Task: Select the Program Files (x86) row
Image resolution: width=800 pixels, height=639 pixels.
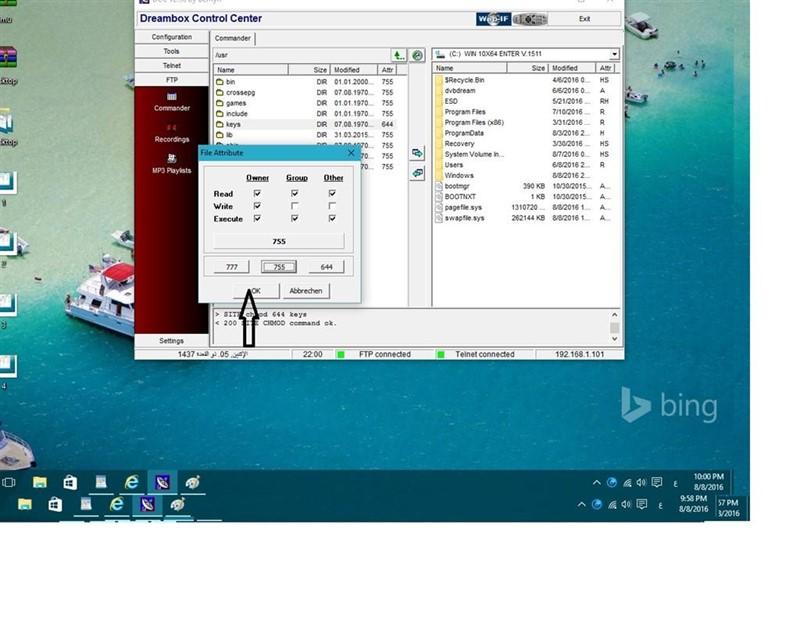Action: [526, 122]
